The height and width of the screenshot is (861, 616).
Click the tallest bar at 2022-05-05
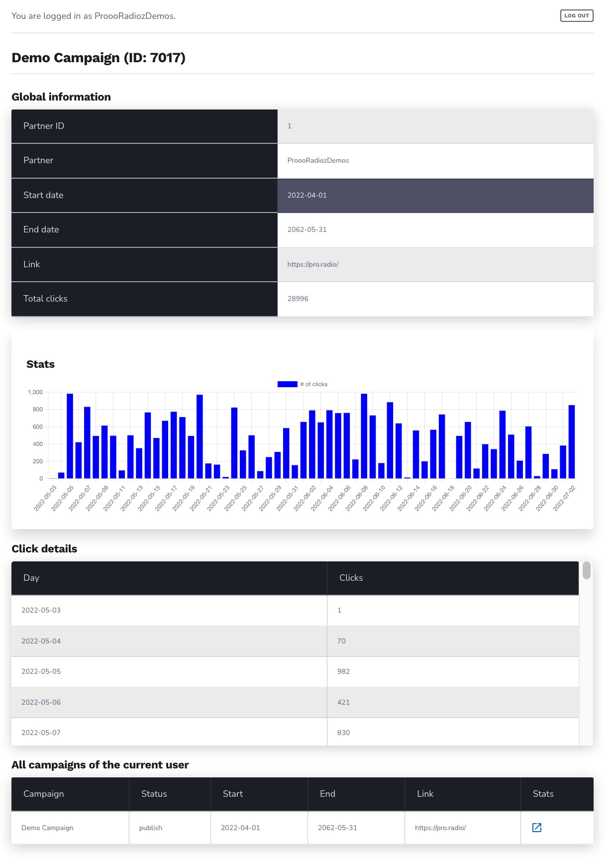click(x=70, y=436)
